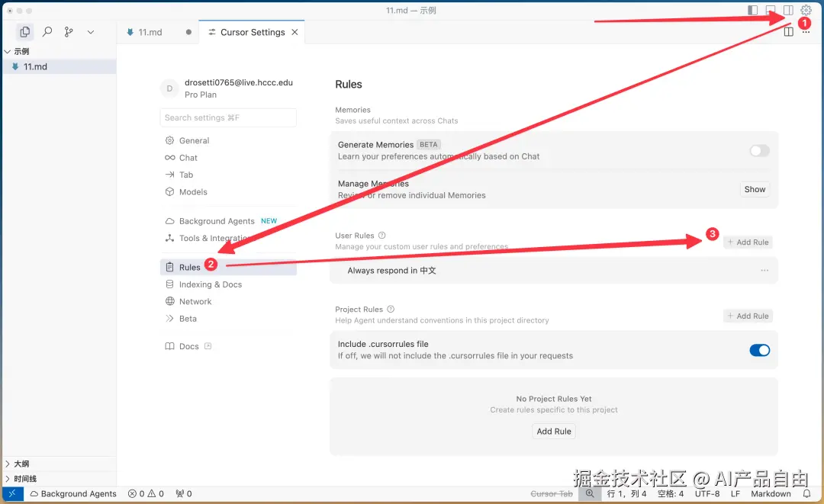Change line ending via LF
Screen dimensions: 824x504
pos(735,494)
